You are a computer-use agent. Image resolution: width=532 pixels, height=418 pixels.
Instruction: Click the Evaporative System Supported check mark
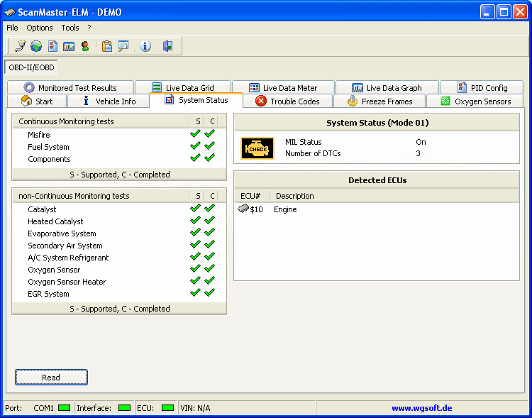tap(195, 232)
